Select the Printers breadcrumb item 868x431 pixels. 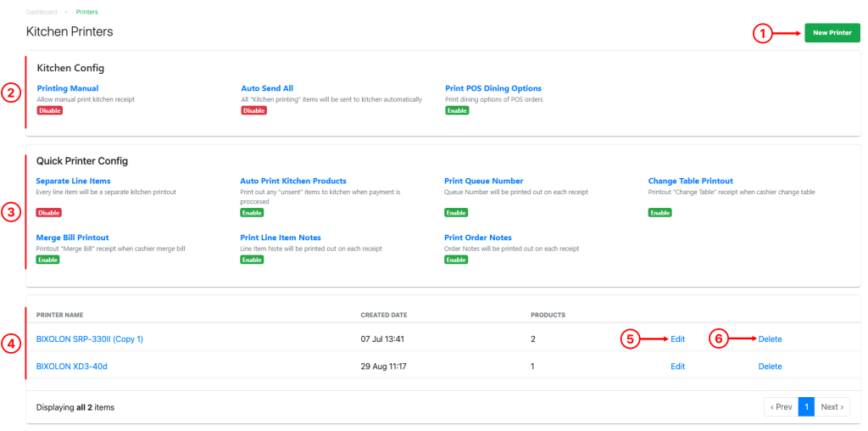pos(87,12)
